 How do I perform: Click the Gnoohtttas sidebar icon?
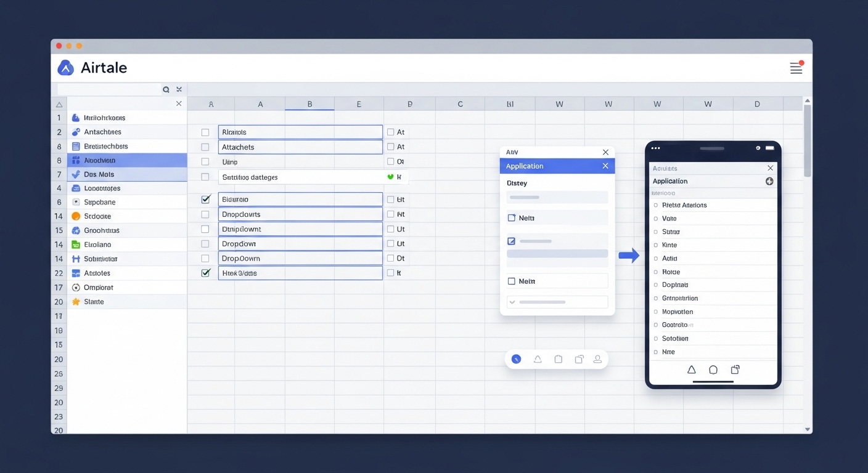(x=76, y=230)
